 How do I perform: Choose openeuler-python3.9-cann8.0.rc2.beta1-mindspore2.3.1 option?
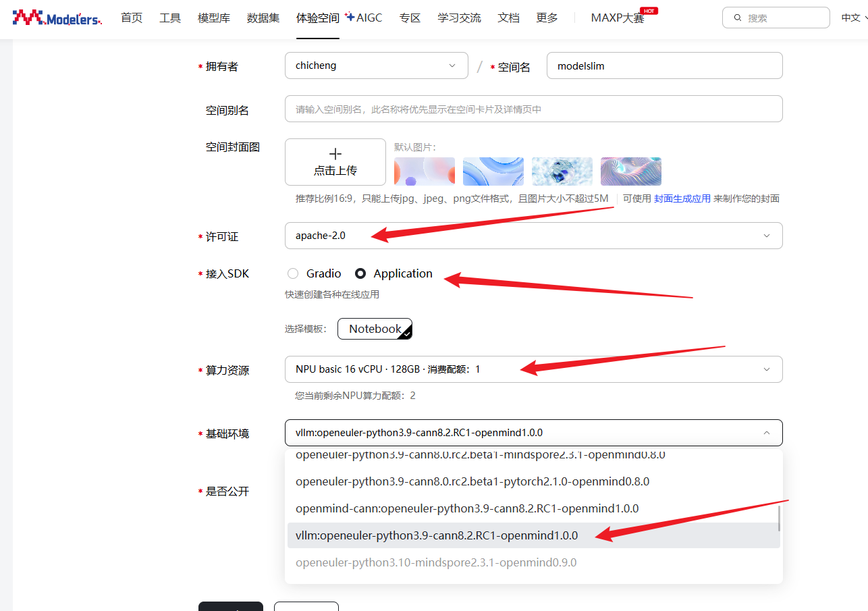(534, 455)
